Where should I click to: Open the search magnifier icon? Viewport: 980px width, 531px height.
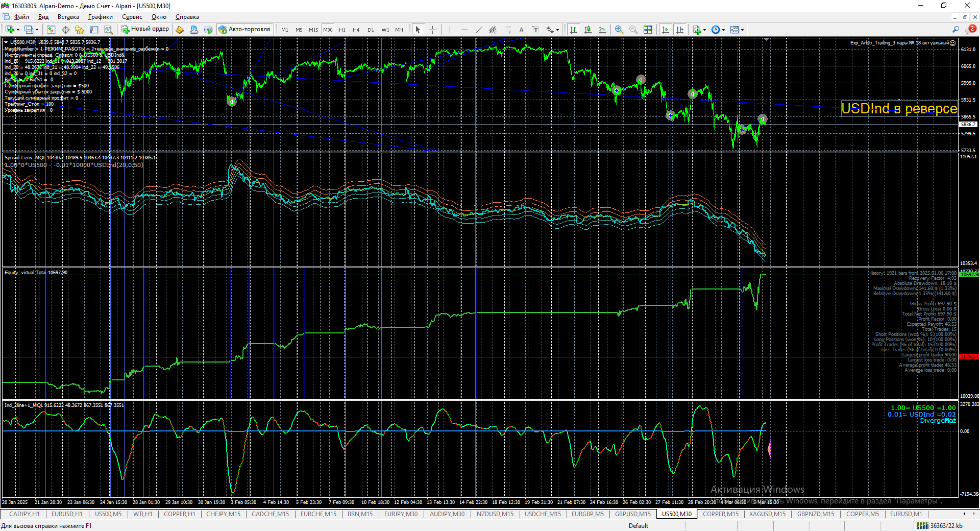[955, 30]
